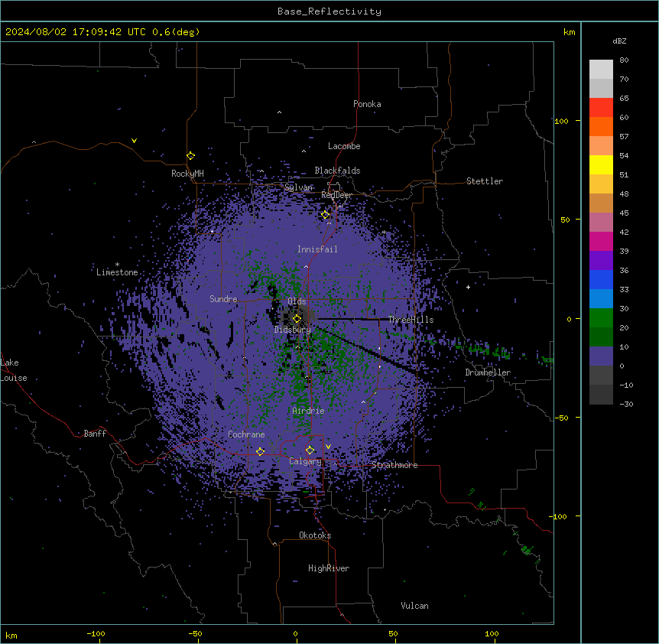Viewport: 659px width, 644px height.
Task: Click the HighRiver city label
Action: pos(329,568)
